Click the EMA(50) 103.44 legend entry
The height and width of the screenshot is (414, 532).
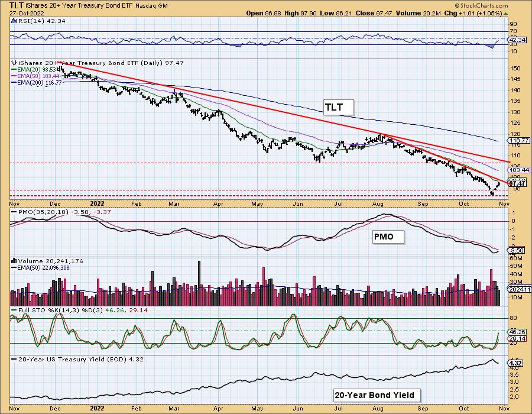click(38, 76)
